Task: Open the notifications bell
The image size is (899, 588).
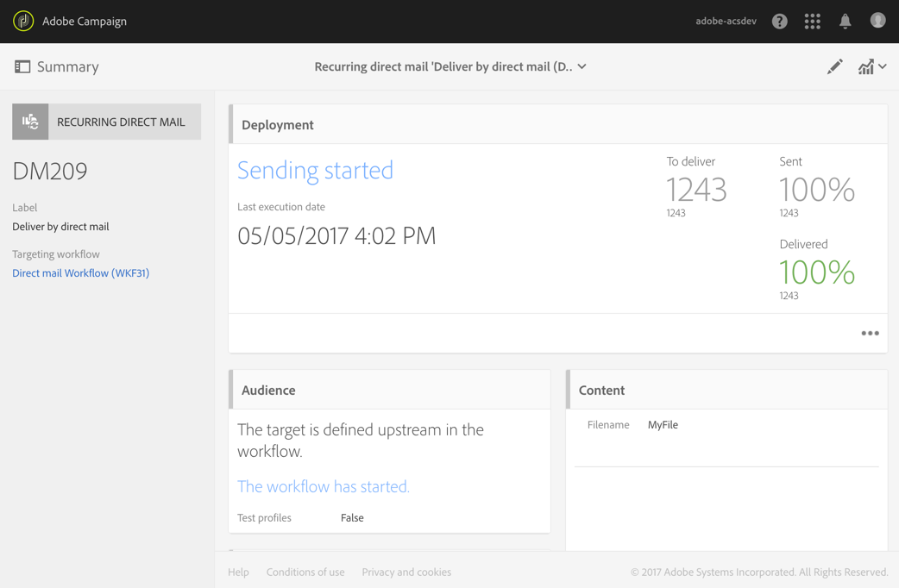Action: pos(846,22)
